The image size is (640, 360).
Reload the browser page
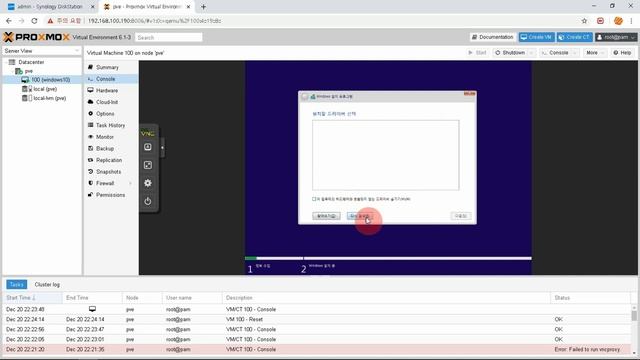pos(34,21)
